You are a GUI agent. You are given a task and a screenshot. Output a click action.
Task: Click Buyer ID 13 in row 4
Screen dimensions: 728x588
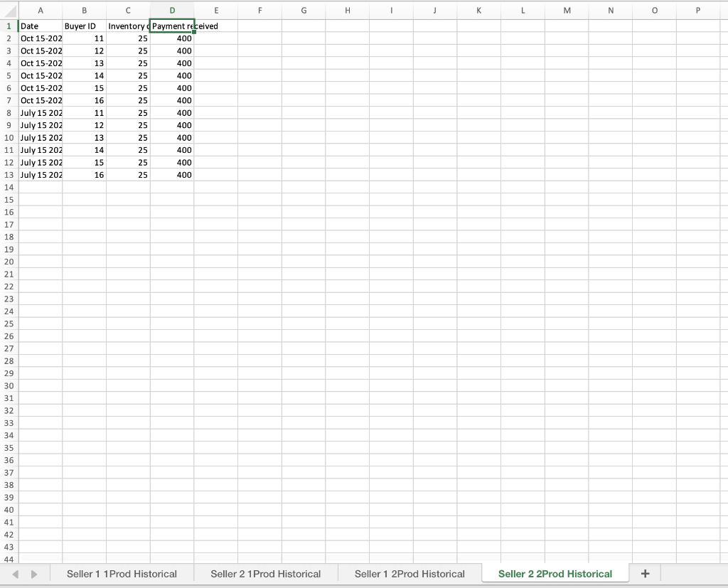[84, 63]
